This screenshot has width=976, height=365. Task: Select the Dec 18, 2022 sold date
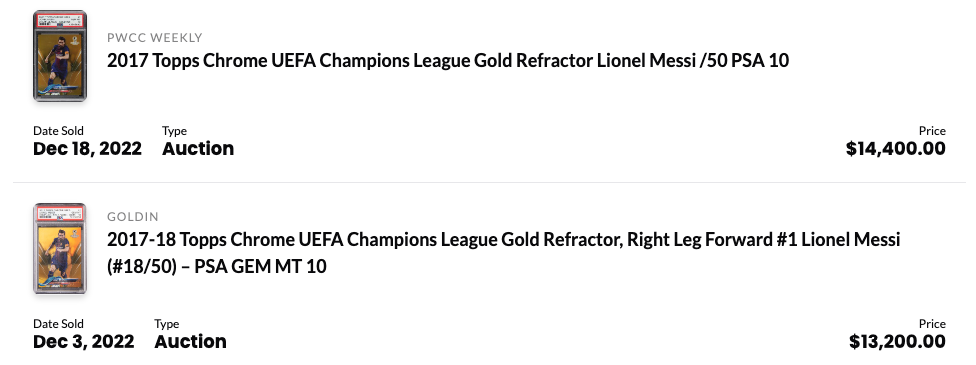click(x=87, y=149)
